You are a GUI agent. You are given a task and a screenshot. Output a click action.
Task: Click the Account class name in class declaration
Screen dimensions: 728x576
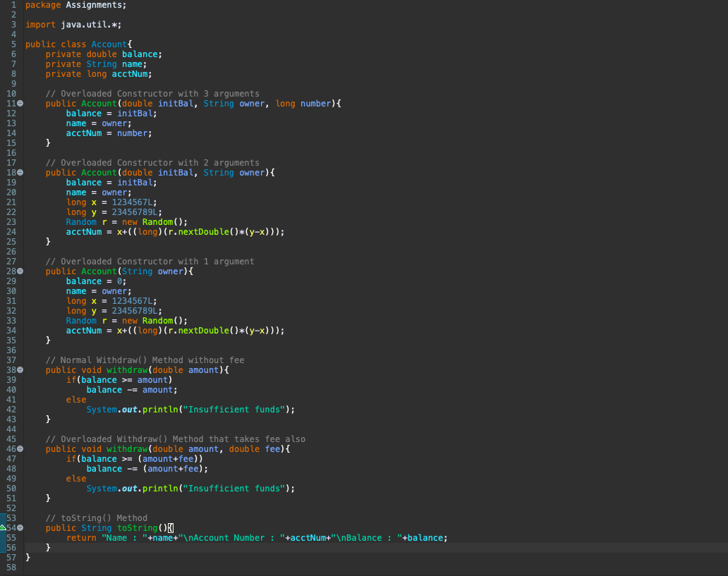click(109, 44)
